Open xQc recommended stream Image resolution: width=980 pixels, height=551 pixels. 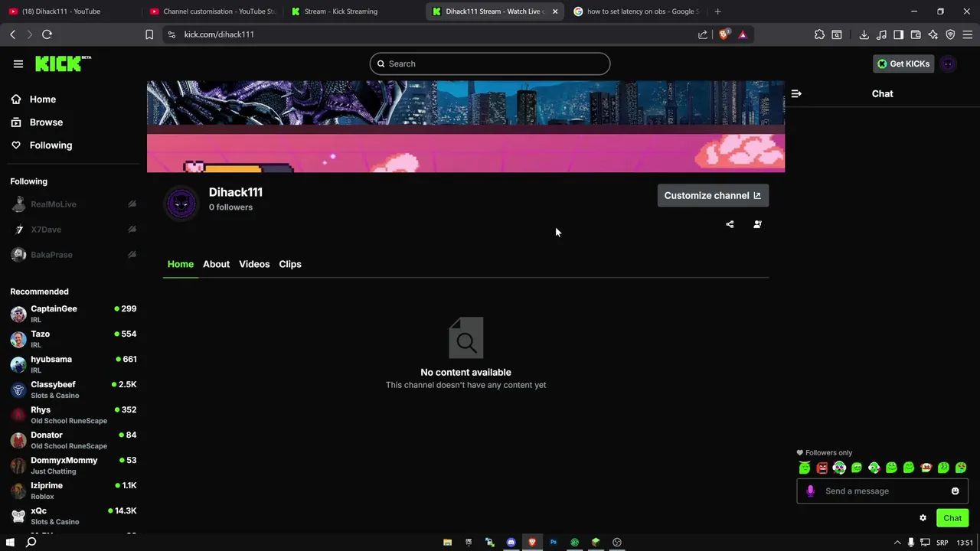tap(73, 516)
